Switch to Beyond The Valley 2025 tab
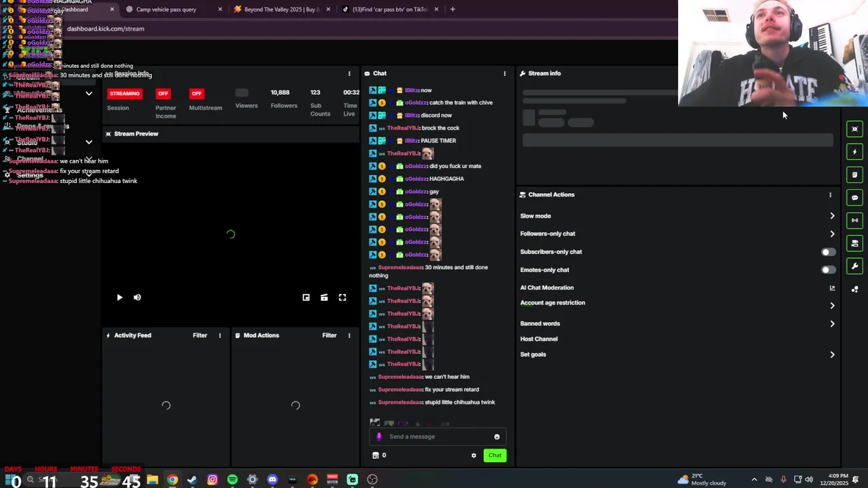 (281, 9)
